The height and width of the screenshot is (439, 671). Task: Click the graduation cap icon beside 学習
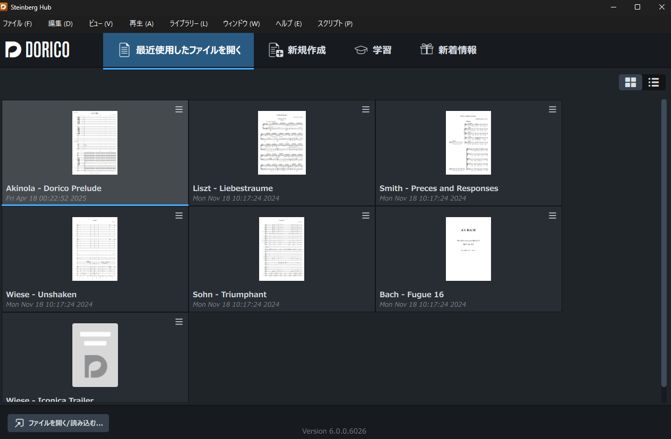(x=361, y=50)
